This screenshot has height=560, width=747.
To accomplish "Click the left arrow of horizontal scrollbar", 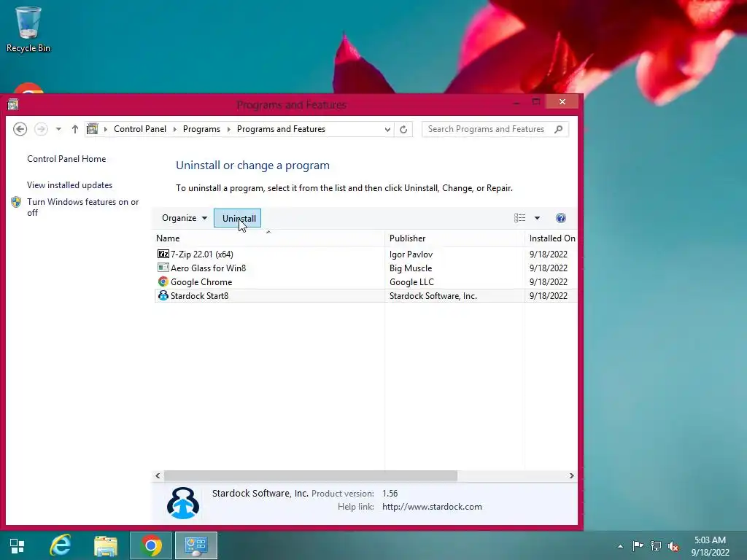I will pyautogui.click(x=158, y=475).
